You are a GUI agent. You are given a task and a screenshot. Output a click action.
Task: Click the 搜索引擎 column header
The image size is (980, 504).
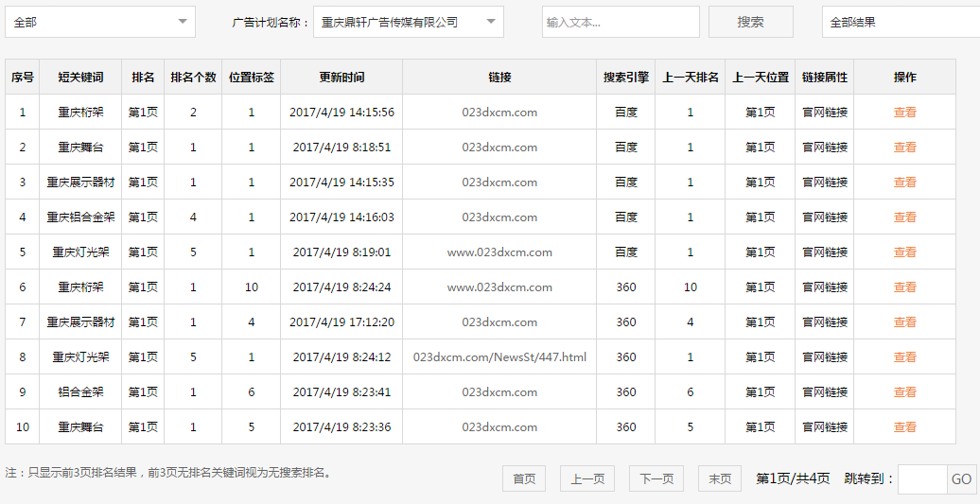(625, 77)
